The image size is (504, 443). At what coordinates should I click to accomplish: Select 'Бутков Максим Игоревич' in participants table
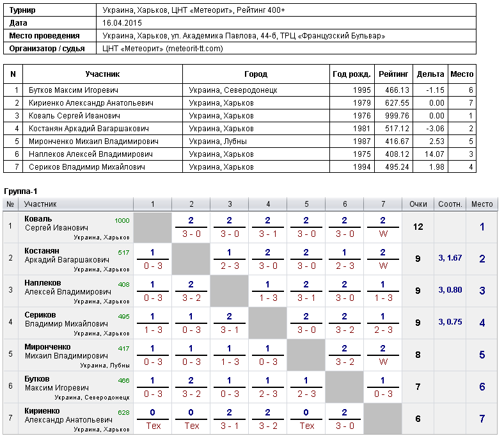tap(74, 90)
